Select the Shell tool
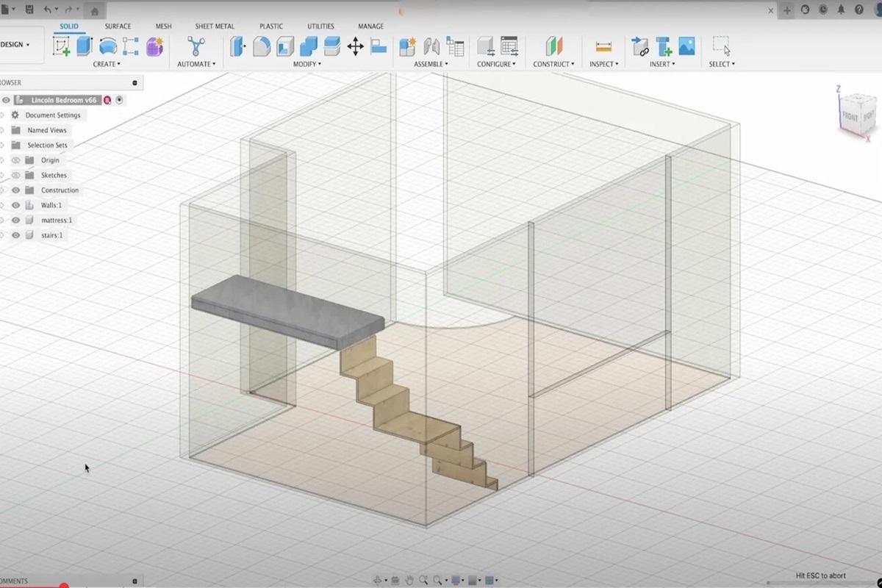Image resolution: width=882 pixels, height=588 pixels. [x=285, y=47]
